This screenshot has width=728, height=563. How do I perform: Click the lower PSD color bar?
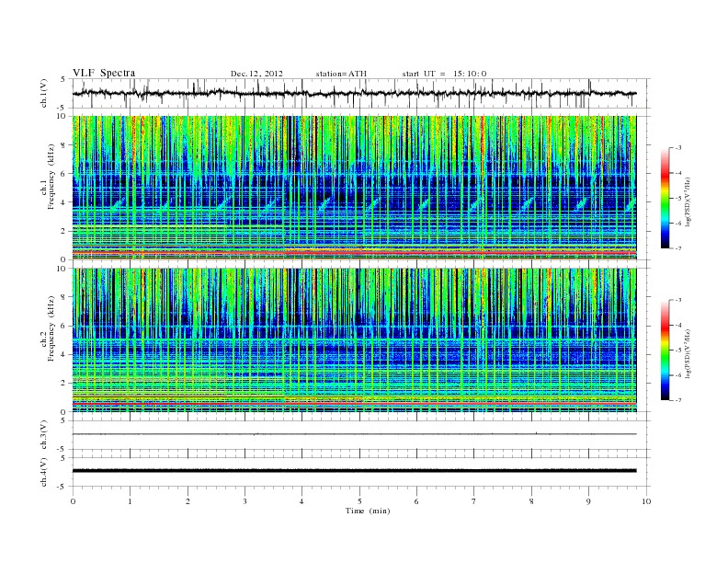tap(665, 350)
